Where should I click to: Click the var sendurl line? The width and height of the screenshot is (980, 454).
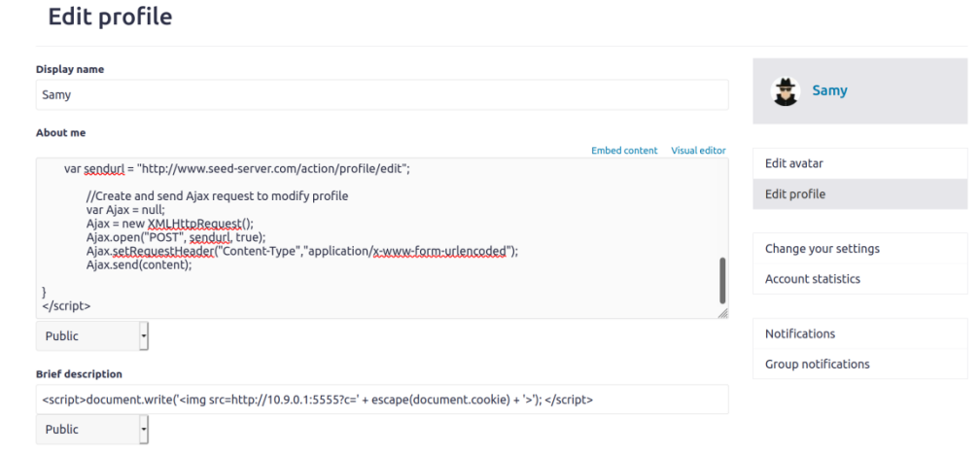click(237, 168)
